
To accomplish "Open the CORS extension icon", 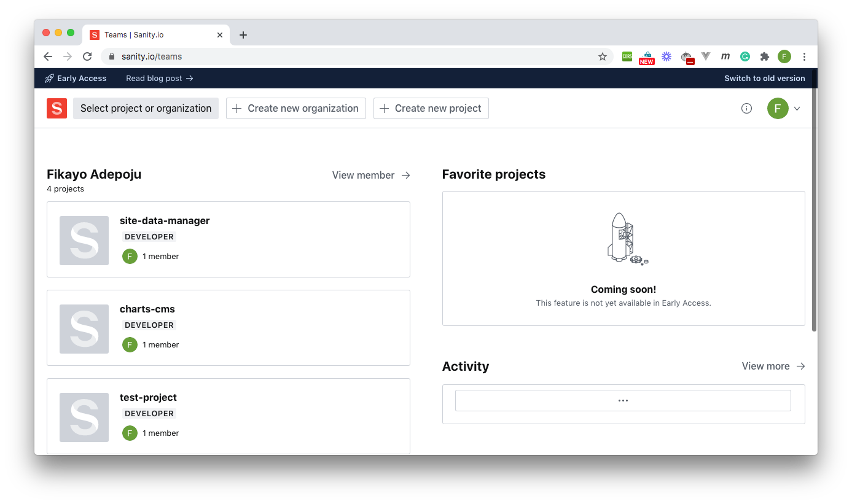I will pos(627,56).
